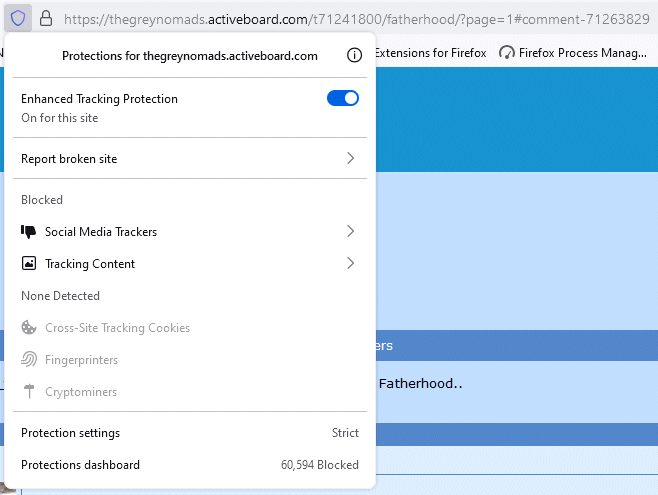Open Report broken site entry

click(76, 159)
